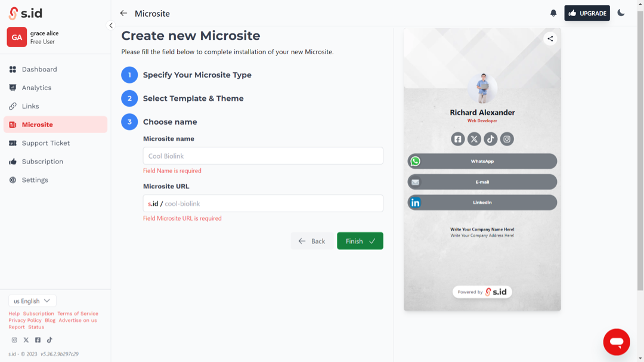Click "Write Your Company Name Here!" text

point(482,229)
